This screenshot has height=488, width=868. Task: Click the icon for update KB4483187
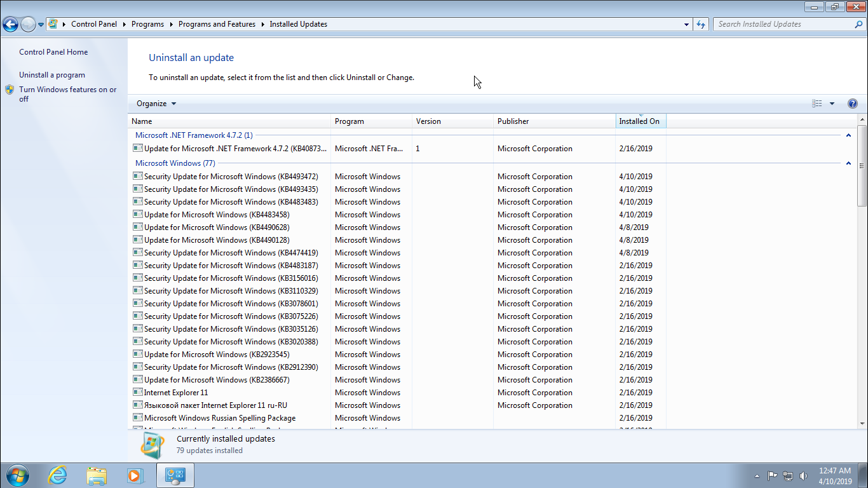[x=138, y=265]
